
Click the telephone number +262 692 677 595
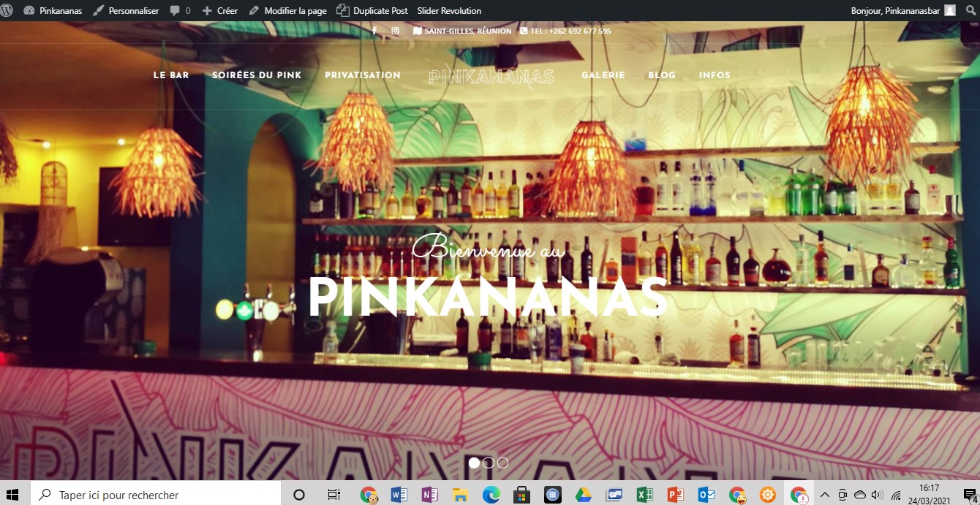pyautogui.click(x=565, y=31)
